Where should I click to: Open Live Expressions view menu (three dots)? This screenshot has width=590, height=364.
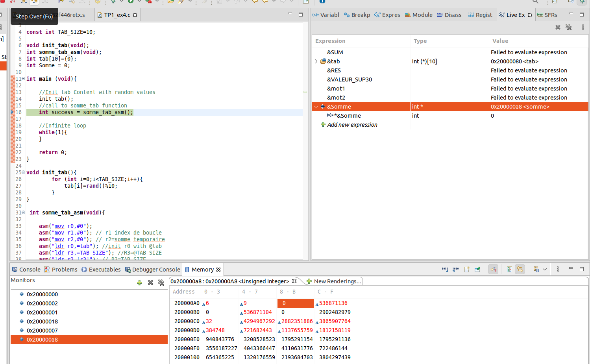pos(583,27)
